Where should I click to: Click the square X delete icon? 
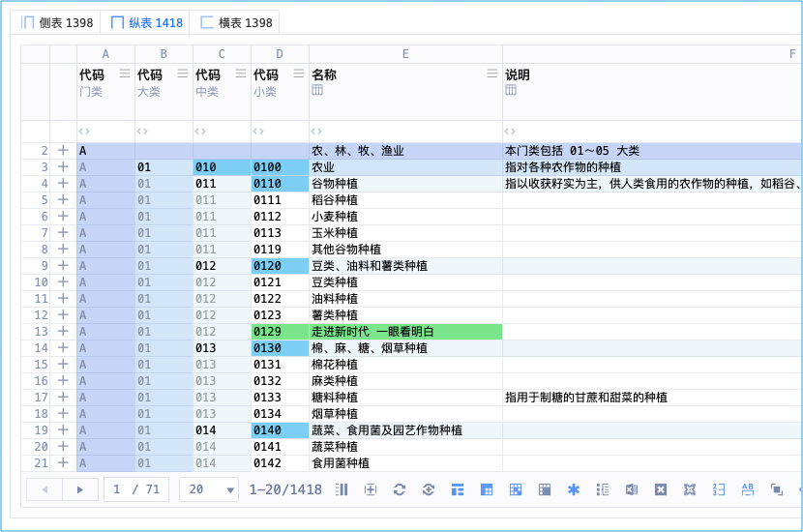661,489
